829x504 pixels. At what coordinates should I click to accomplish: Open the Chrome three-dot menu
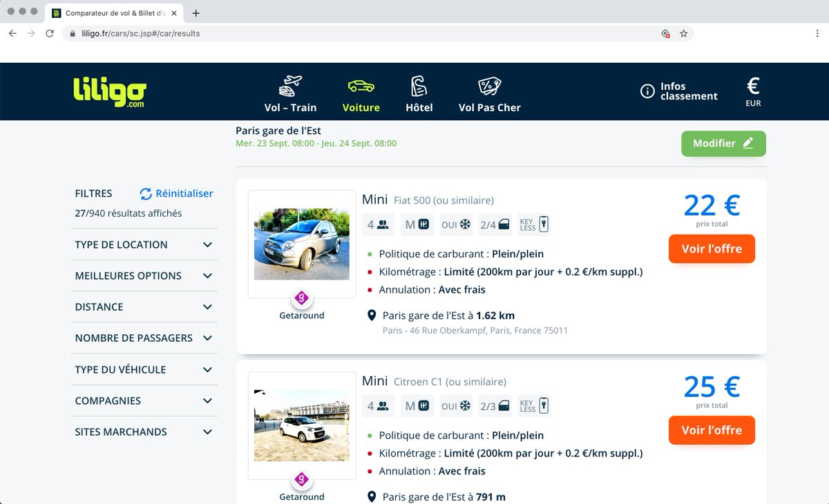click(817, 33)
